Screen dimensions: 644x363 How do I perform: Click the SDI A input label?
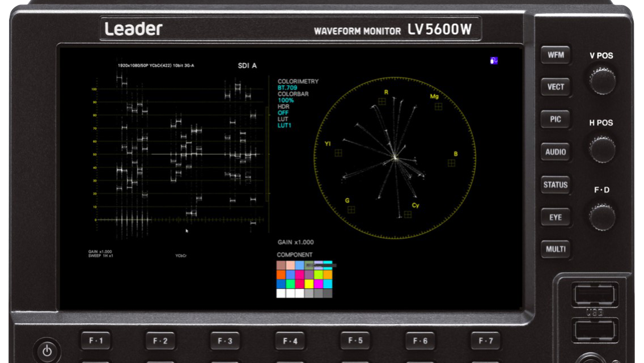pos(247,65)
